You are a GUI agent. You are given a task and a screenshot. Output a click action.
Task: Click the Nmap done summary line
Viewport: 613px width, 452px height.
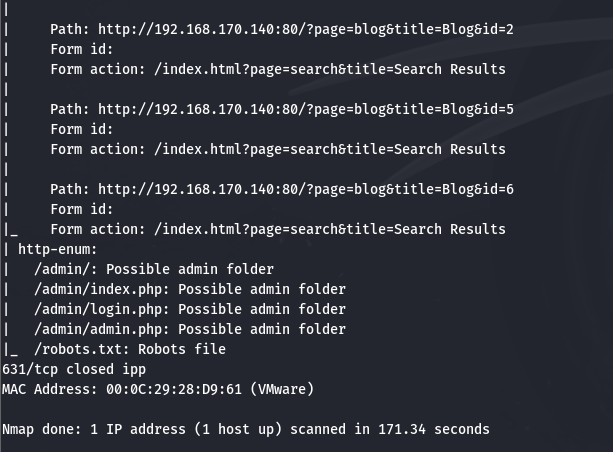tap(246, 429)
